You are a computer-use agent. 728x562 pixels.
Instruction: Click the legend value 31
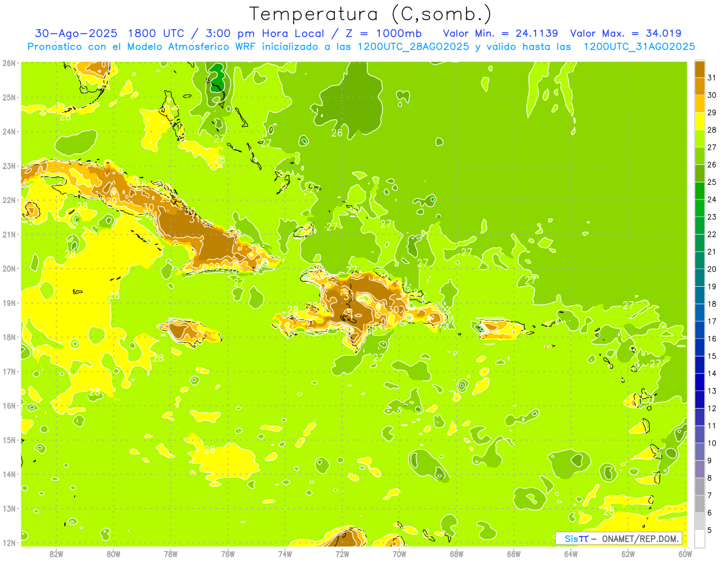(x=712, y=77)
